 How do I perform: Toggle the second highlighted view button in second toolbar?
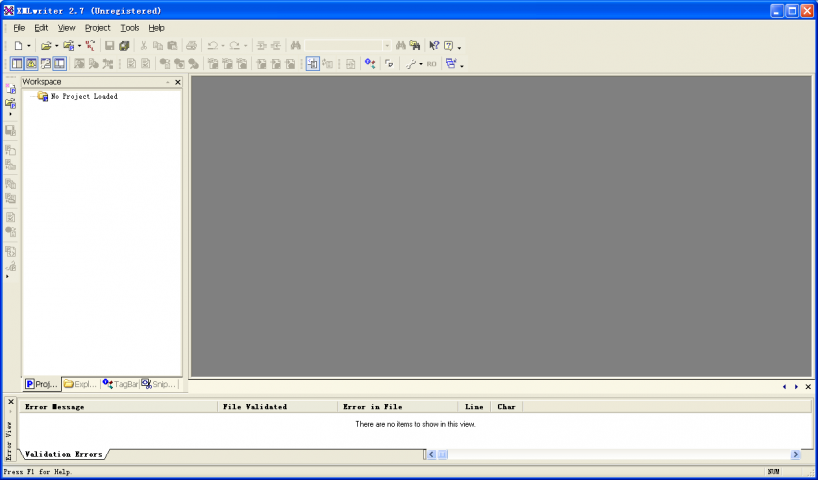(31, 64)
